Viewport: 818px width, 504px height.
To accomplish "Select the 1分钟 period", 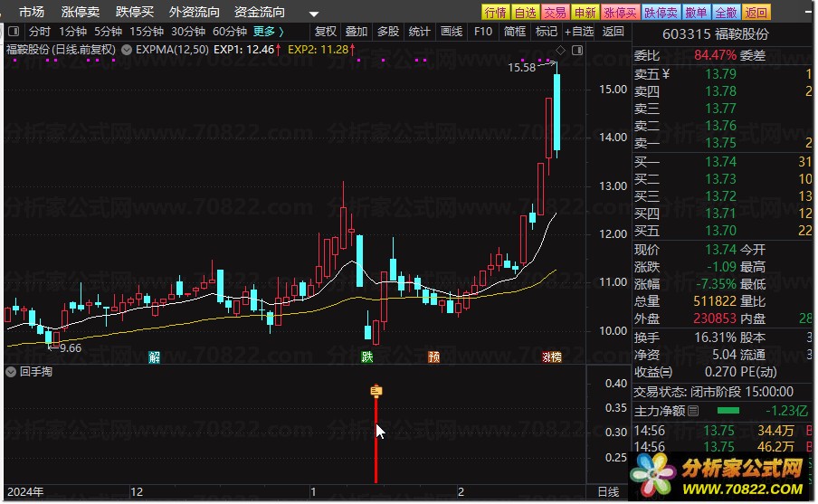I will (72, 32).
